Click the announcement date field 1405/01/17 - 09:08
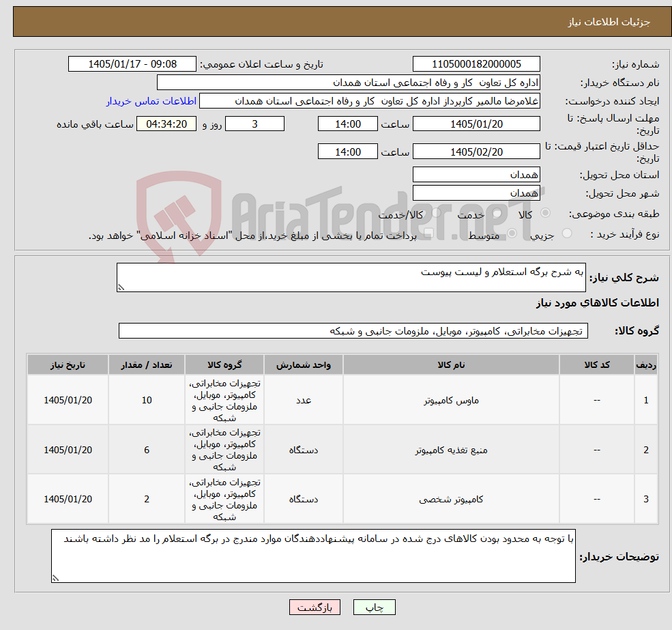 [132, 64]
